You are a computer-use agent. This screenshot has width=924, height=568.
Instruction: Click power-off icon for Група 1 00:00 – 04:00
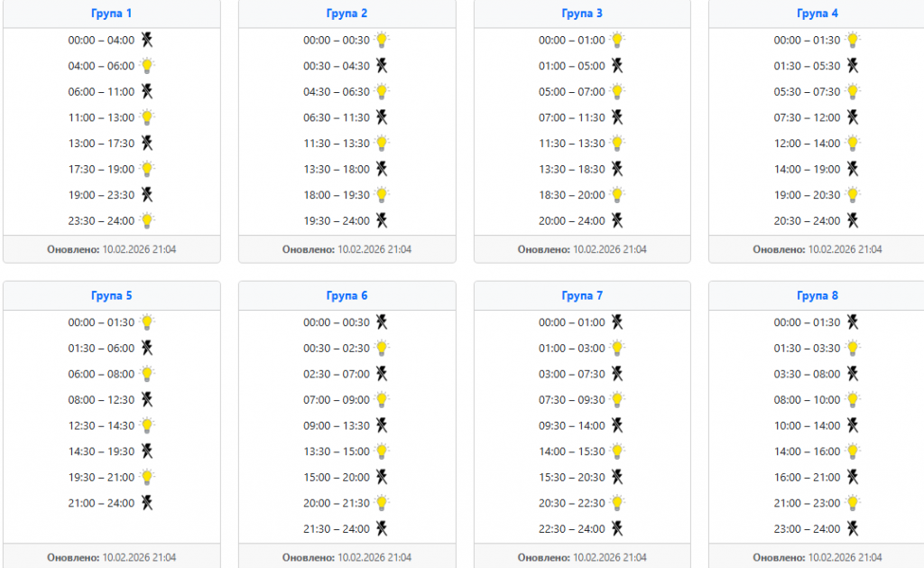point(147,40)
